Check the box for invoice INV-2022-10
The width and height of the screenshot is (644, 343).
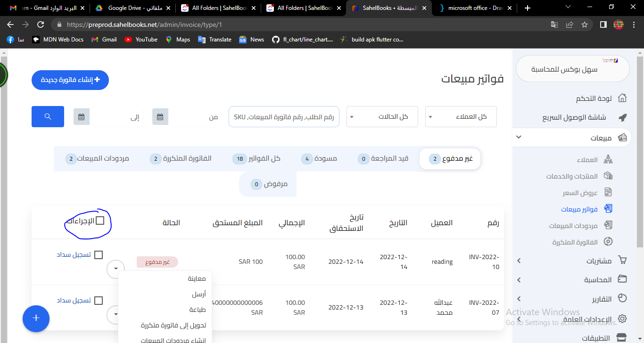(99, 255)
